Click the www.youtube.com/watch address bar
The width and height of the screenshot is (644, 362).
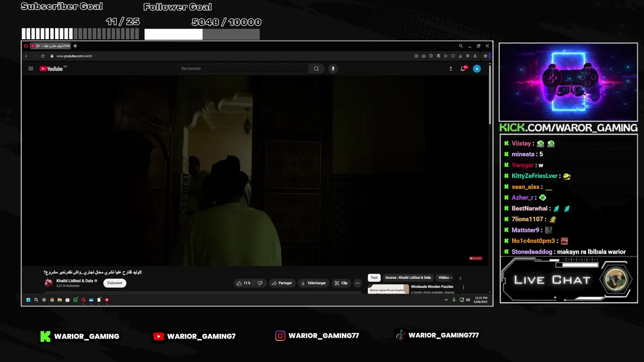74,56
